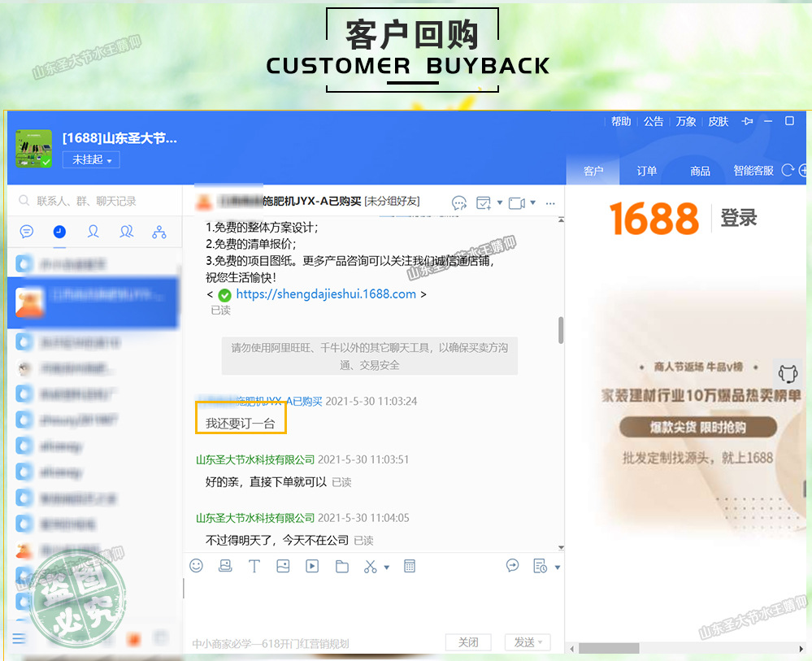Screen dimensions: 812x661
Task: Click the 关闭 button
Action: pos(468,642)
